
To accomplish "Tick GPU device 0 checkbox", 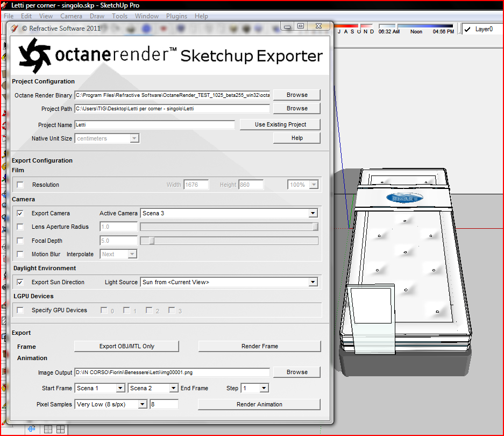I will 104,310.
